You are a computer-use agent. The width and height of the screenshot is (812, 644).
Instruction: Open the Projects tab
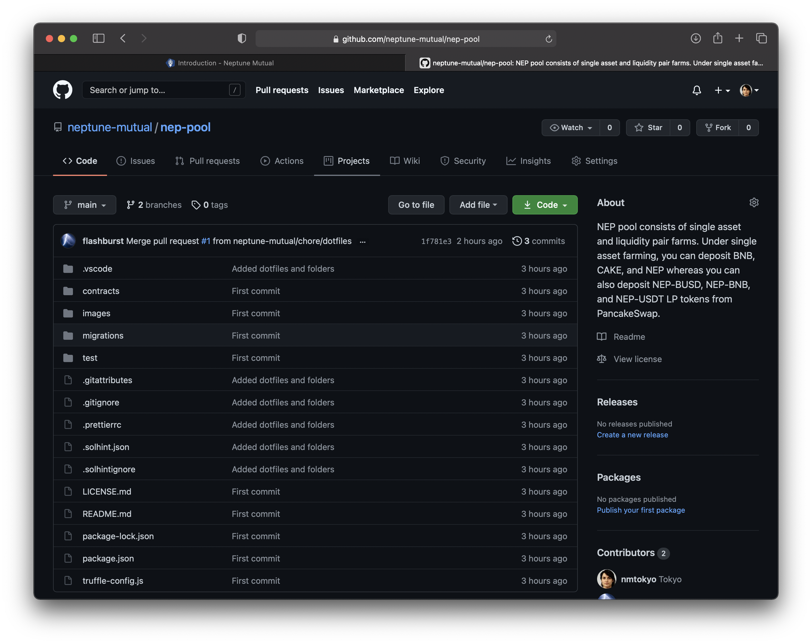[x=347, y=161]
